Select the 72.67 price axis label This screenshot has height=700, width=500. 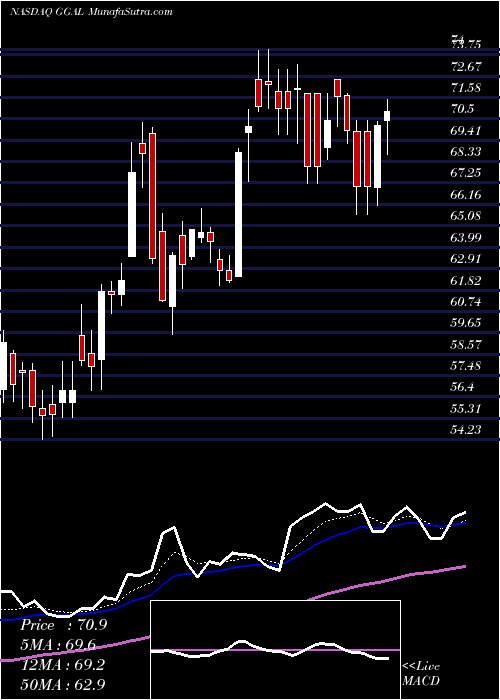(x=467, y=67)
